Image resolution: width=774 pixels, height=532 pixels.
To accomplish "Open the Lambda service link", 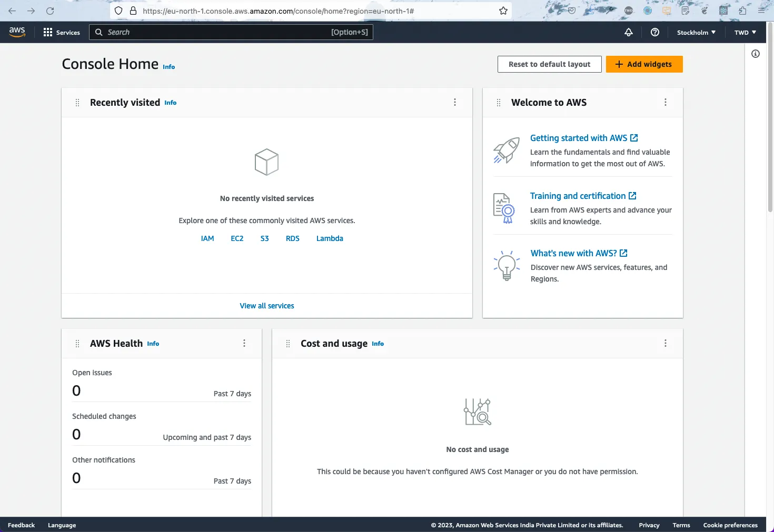I will point(330,238).
